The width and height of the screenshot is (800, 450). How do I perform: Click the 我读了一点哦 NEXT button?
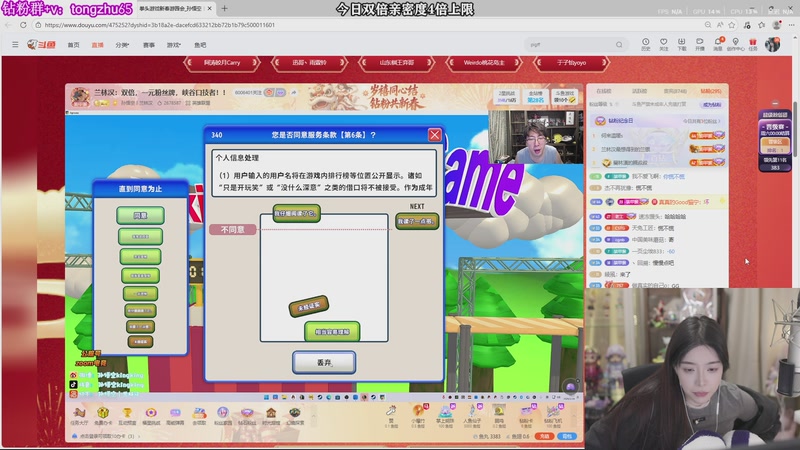click(x=417, y=221)
